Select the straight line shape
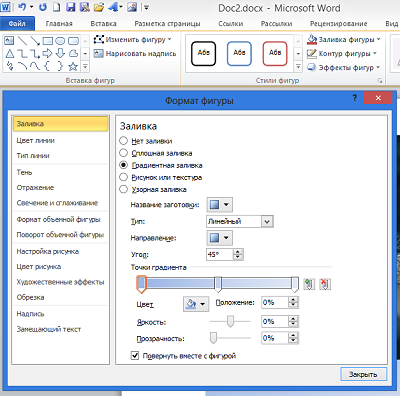 [x=22, y=41]
